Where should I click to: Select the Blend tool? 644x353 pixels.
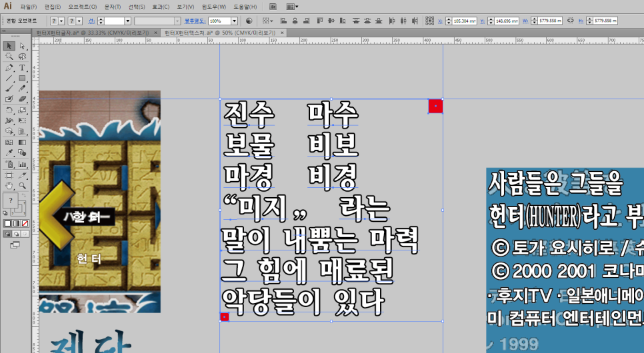click(22, 153)
